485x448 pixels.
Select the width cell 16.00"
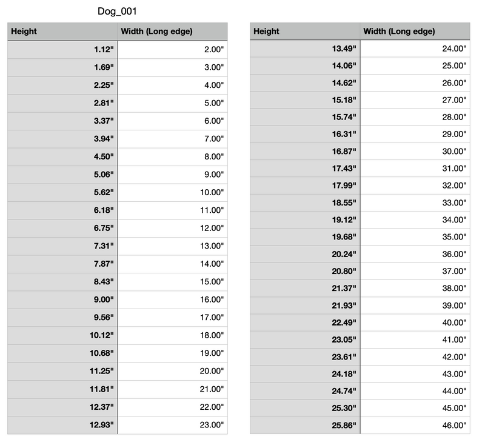pyautogui.click(x=173, y=300)
